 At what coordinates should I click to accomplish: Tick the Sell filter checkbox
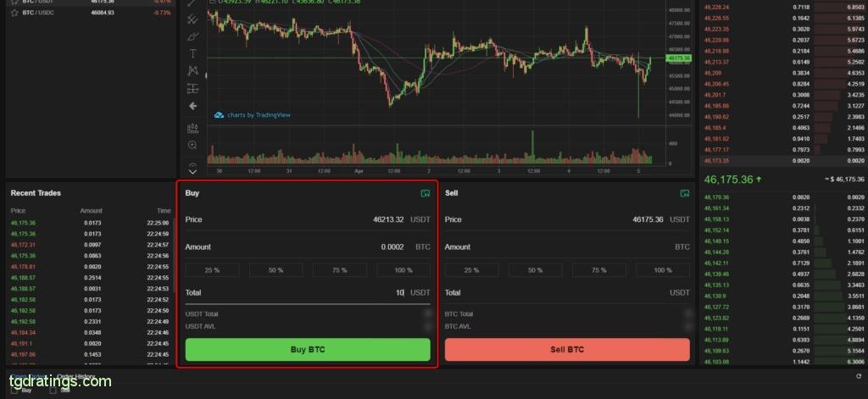[53, 391]
